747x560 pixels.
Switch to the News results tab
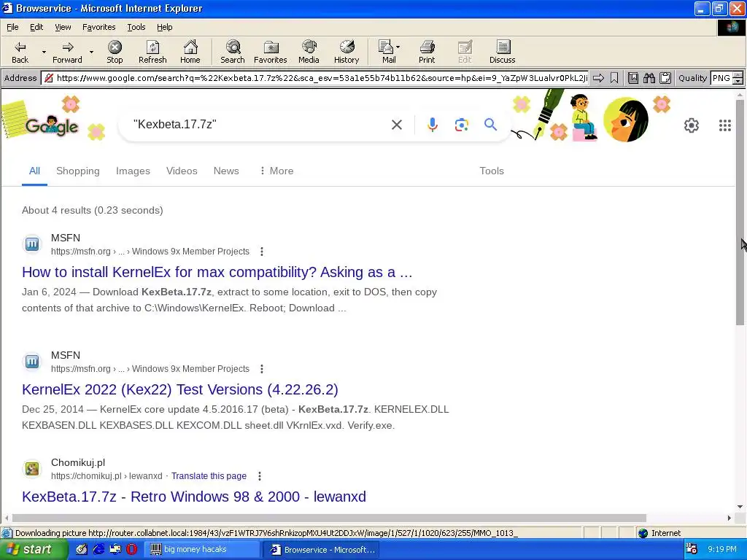226,171
